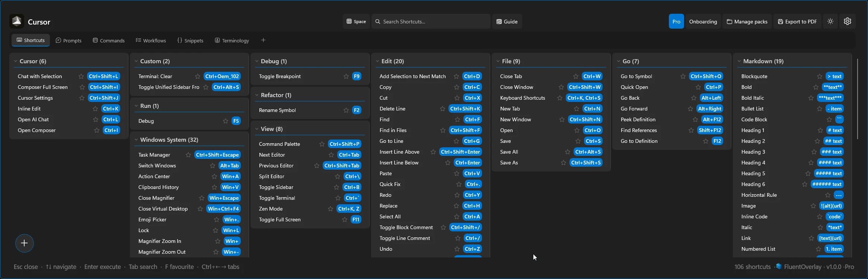Star the Keyboard Shortcuts file entry
The width and height of the screenshot is (868, 279).
tap(560, 98)
